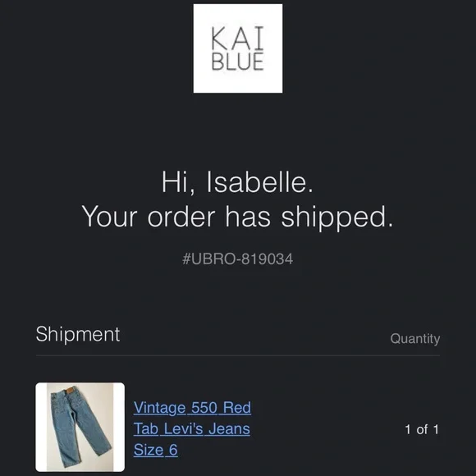Open the Vintage 550 Red link line
Viewport: 476px width, 476px height.
(192, 407)
